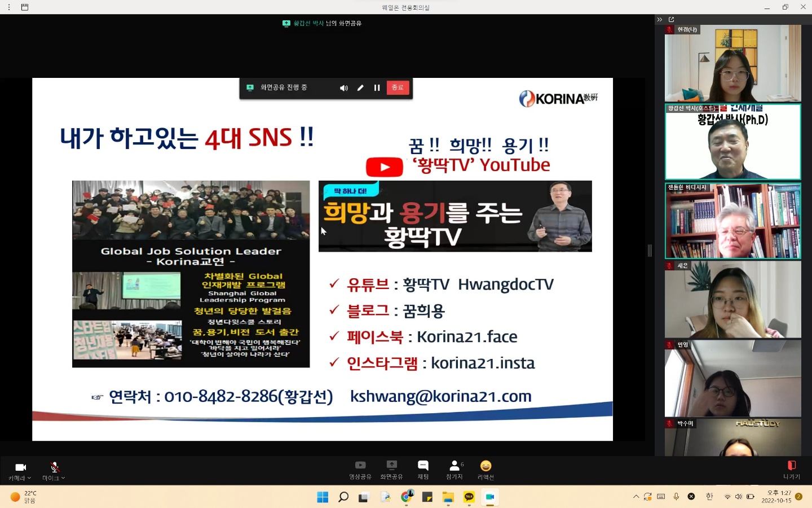
Task: Open Task View on taskbar
Action: (x=364, y=497)
